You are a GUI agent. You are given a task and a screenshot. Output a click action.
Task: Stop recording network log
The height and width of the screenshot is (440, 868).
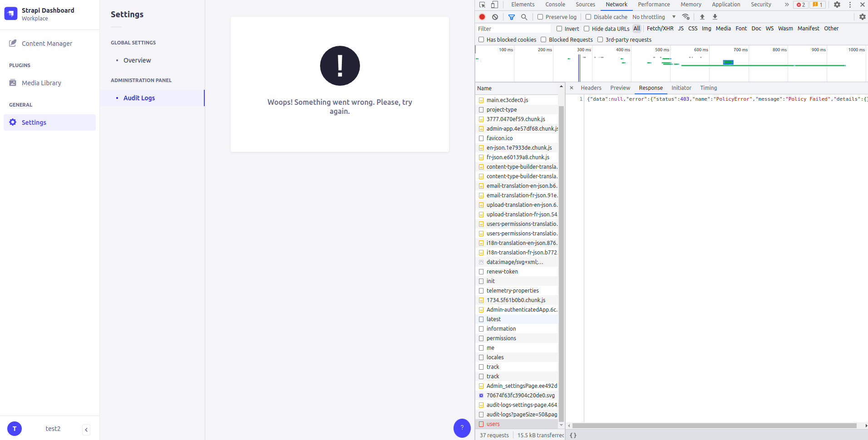(x=482, y=17)
